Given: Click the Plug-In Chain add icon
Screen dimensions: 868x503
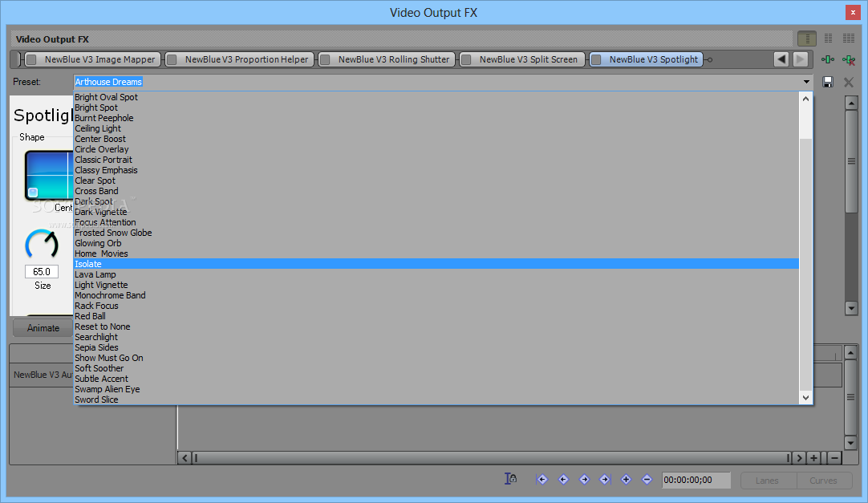Looking at the screenshot, I should 828,59.
